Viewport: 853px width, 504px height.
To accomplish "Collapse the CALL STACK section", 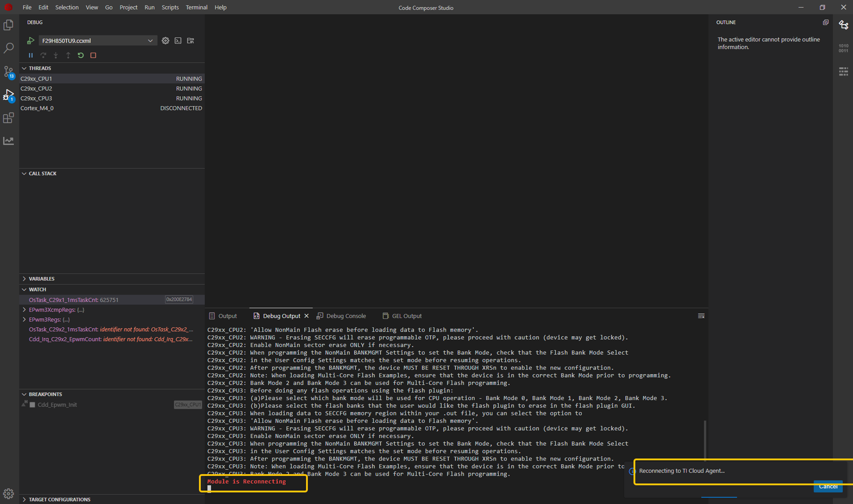I will (x=24, y=174).
